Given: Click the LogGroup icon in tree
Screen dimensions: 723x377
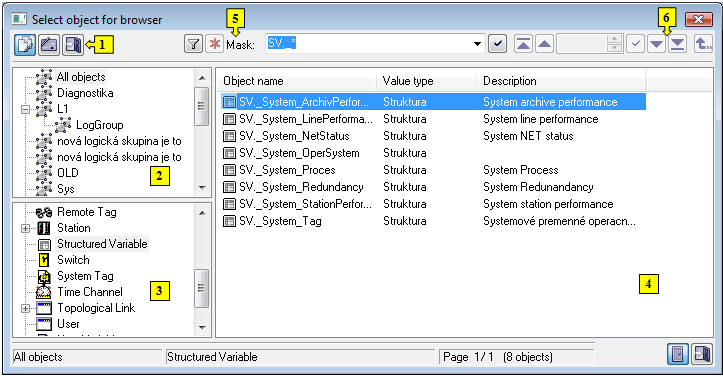Looking at the screenshot, I should point(63,125).
